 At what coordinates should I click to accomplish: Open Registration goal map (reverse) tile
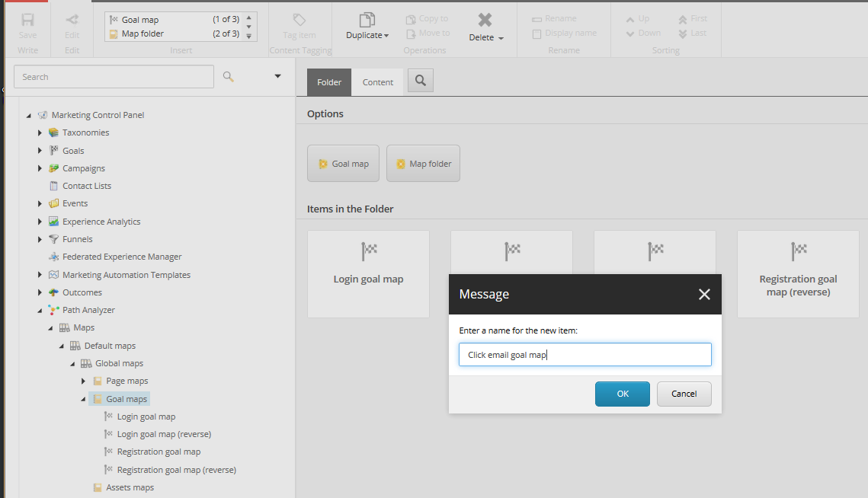tap(798, 274)
